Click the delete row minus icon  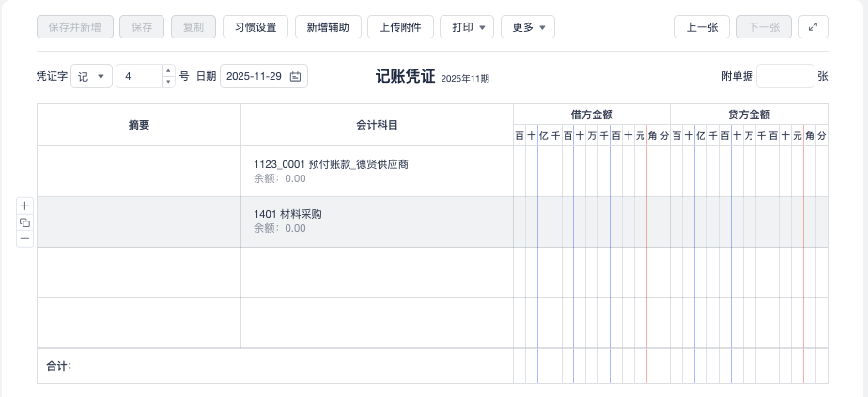25,238
